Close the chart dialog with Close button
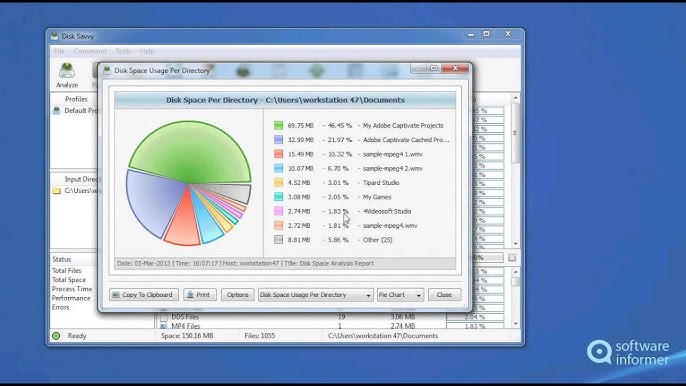Viewport: 686px width, 386px height. click(x=444, y=295)
